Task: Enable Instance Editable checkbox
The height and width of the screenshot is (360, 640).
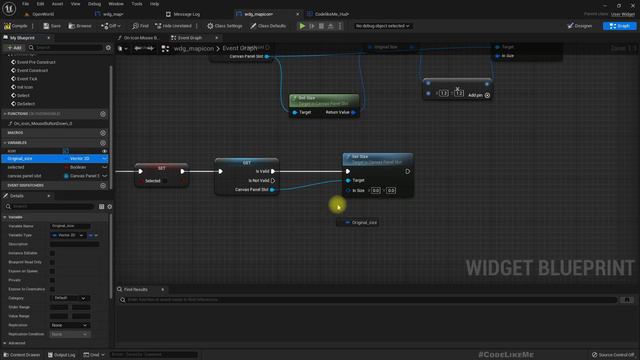Action: click(x=52, y=253)
